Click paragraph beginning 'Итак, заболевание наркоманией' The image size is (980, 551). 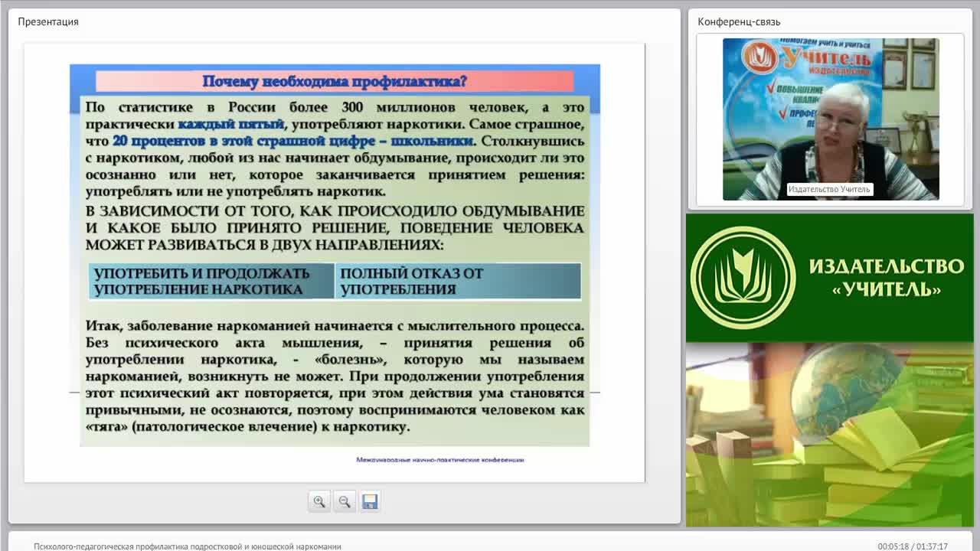point(335,376)
